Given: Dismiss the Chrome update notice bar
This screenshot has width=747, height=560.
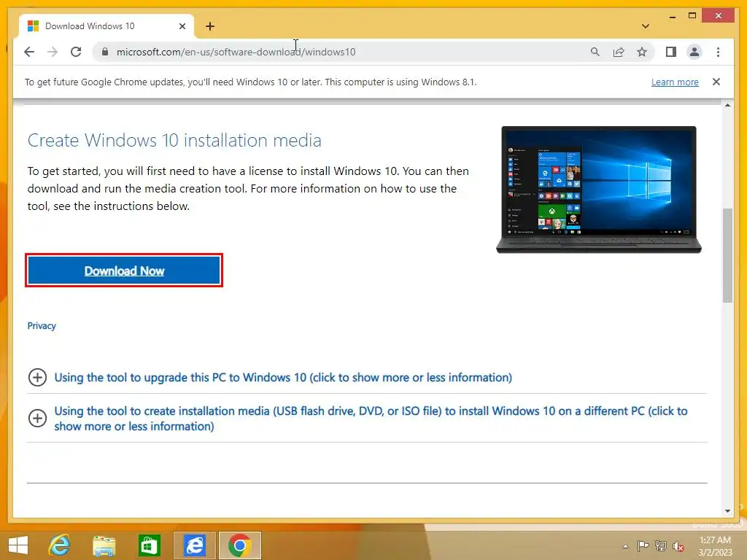Looking at the screenshot, I should tap(716, 82).
